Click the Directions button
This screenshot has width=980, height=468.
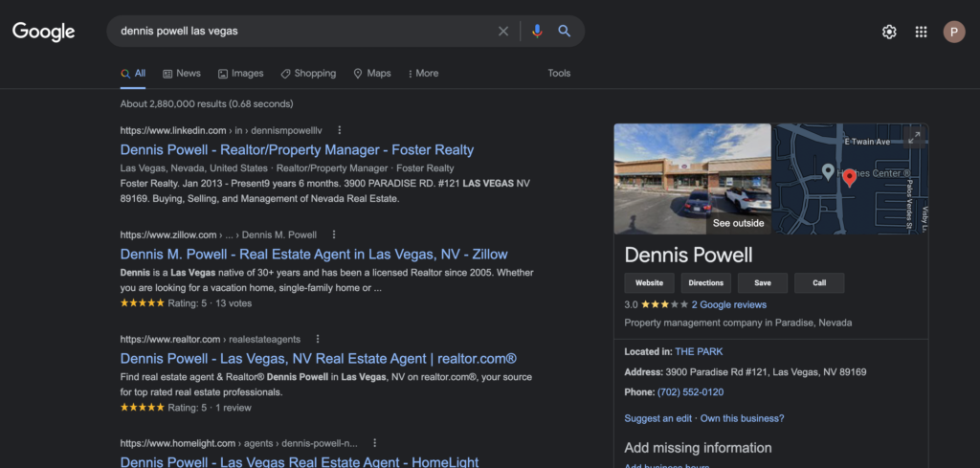[705, 283]
